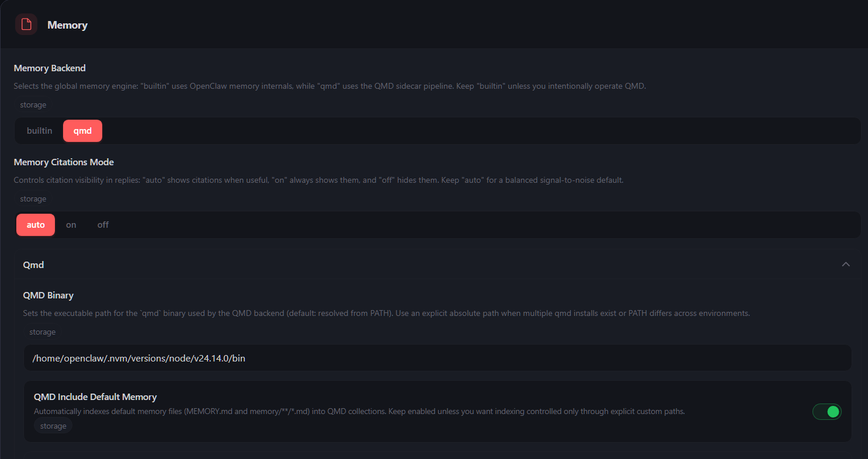Disable the QMD Include Default Memory switch
The image size is (868, 459).
pyautogui.click(x=827, y=412)
